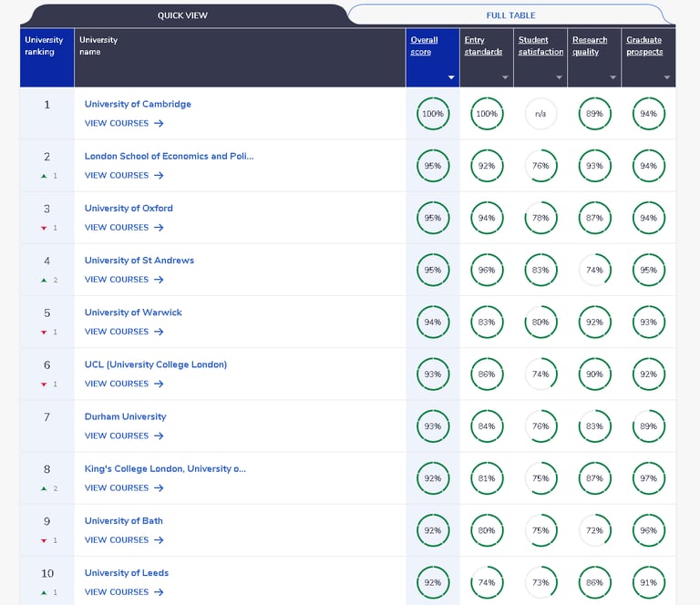Click Durham's 84% entry standards circle

click(x=487, y=426)
